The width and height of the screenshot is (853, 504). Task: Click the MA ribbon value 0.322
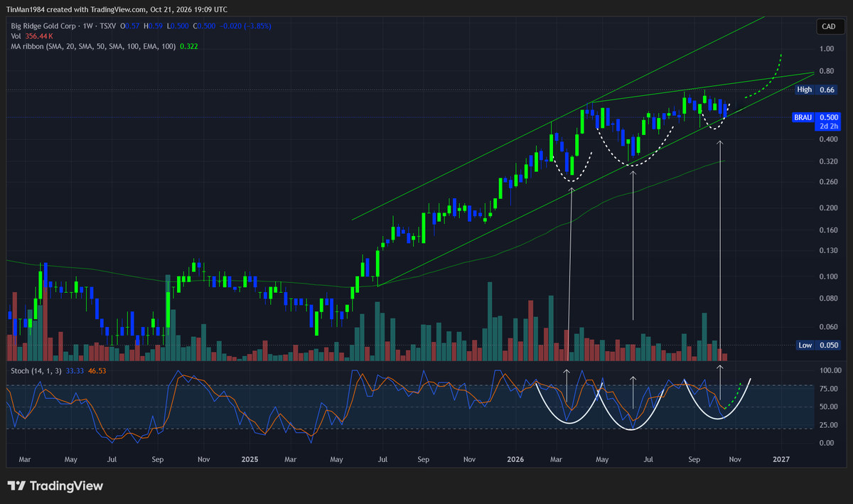[189, 45]
